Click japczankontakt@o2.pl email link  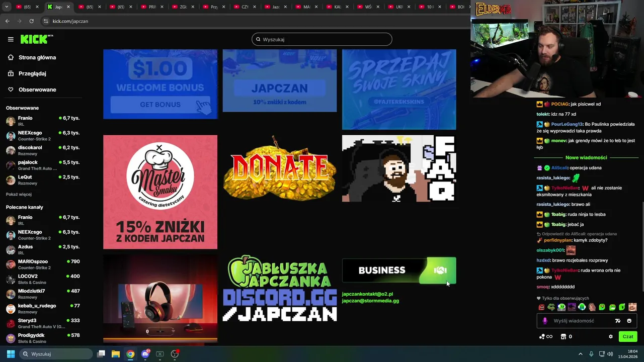click(x=367, y=294)
